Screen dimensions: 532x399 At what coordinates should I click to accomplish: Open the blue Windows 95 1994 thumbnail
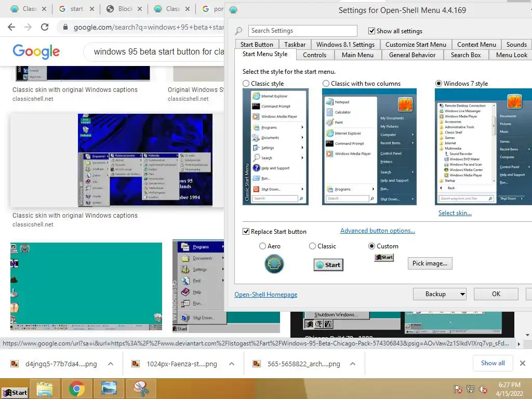145,160
